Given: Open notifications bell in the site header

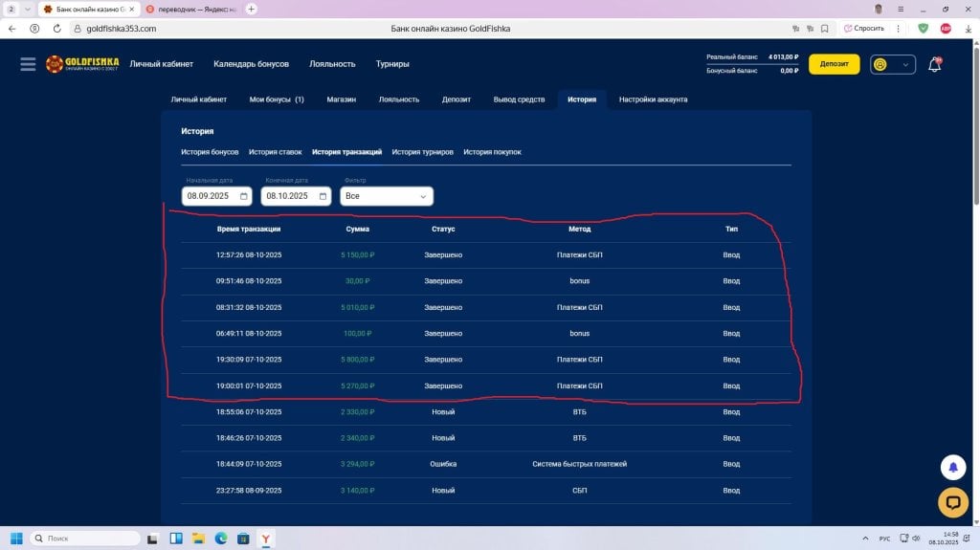Looking at the screenshot, I should (934, 64).
